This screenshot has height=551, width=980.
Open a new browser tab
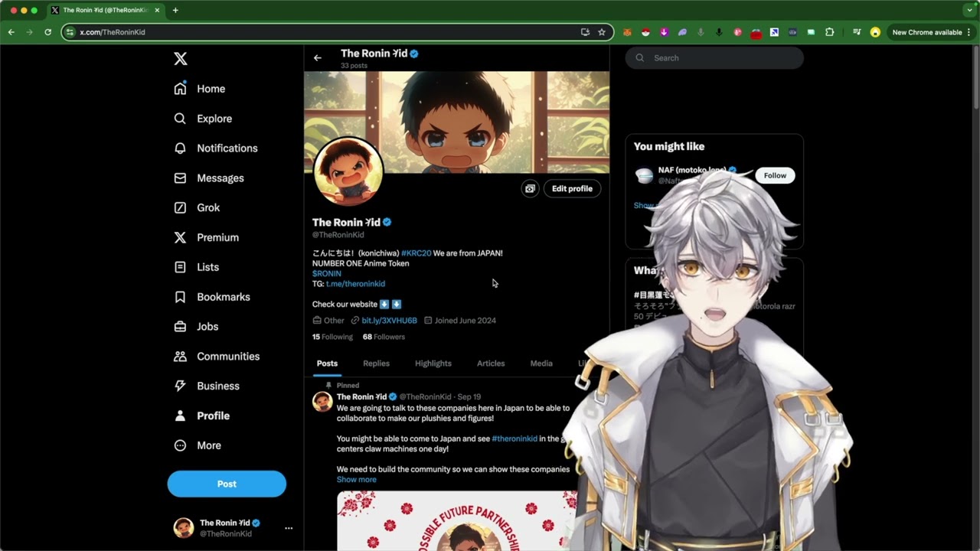(x=175, y=10)
